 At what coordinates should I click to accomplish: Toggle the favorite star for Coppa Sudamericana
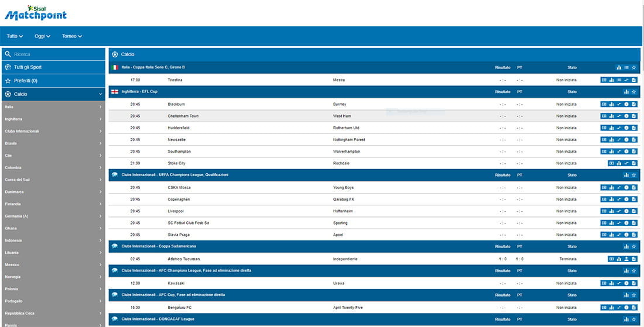click(x=633, y=247)
